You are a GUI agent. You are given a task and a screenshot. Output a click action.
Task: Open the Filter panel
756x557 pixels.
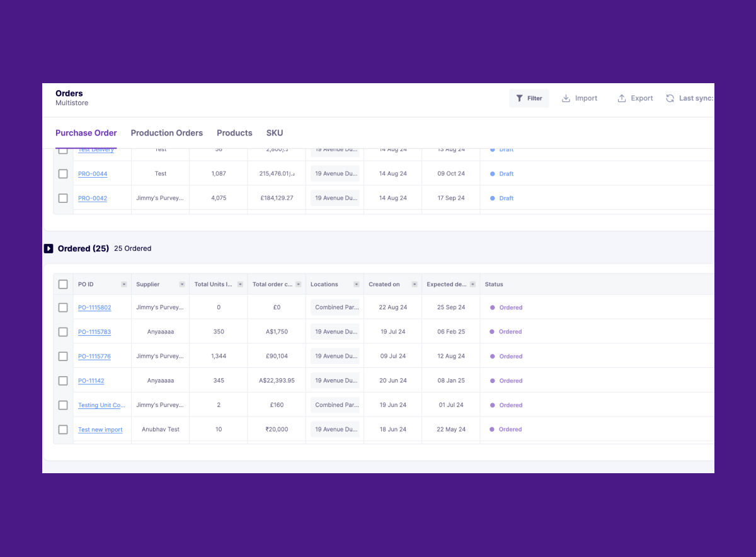(x=529, y=98)
